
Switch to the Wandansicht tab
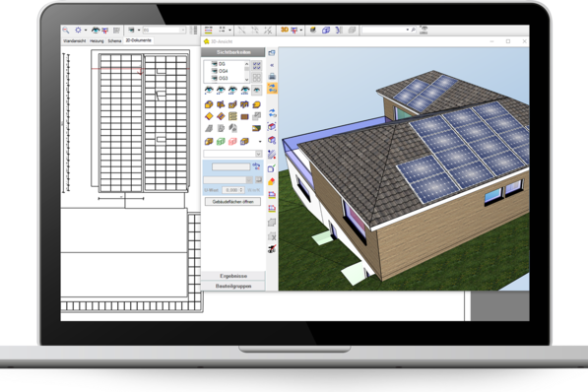coord(74,40)
